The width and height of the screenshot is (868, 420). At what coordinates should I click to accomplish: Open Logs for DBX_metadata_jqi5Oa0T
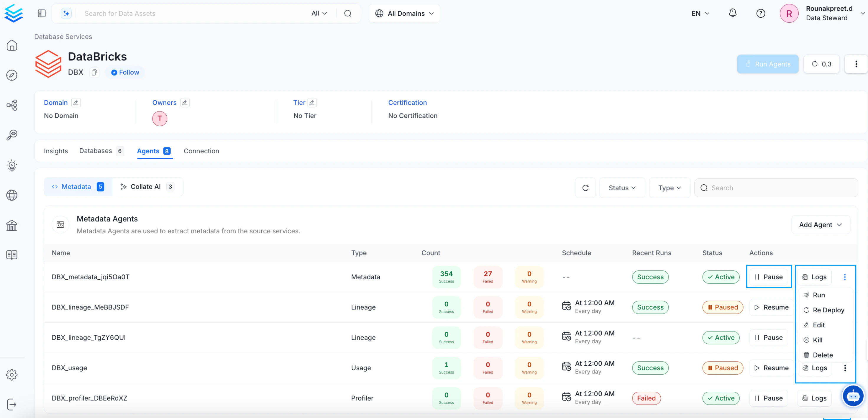[814, 277]
